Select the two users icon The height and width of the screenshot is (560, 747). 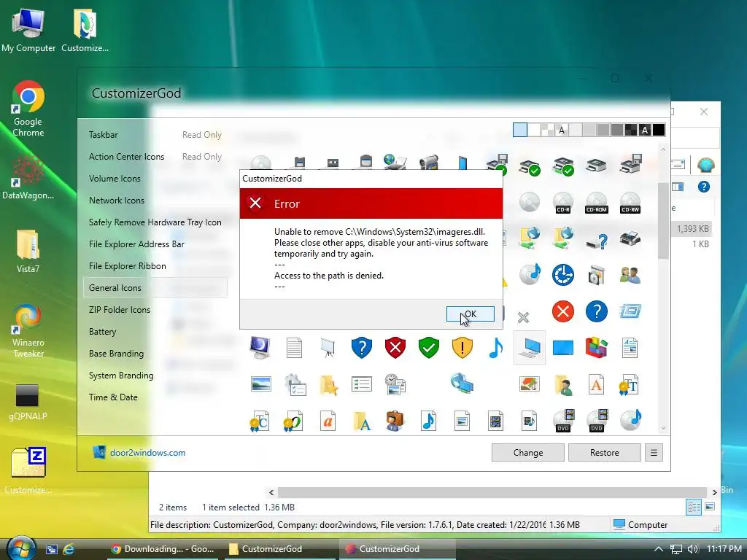coord(630,275)
